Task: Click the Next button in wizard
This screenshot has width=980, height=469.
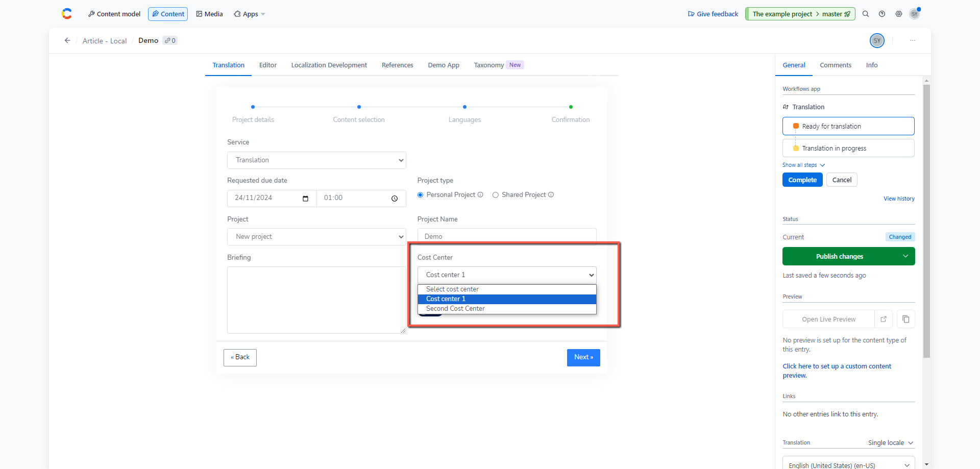Action: 583,357
